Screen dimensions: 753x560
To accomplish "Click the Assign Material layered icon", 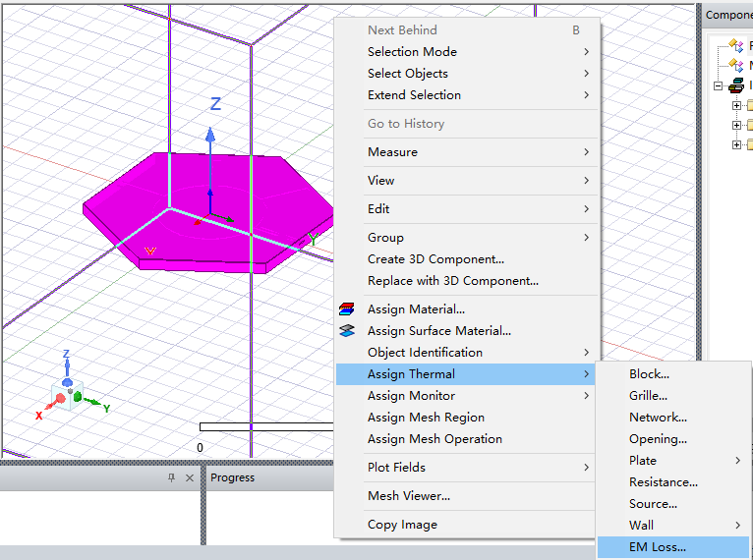I will [x=346, y=309].
